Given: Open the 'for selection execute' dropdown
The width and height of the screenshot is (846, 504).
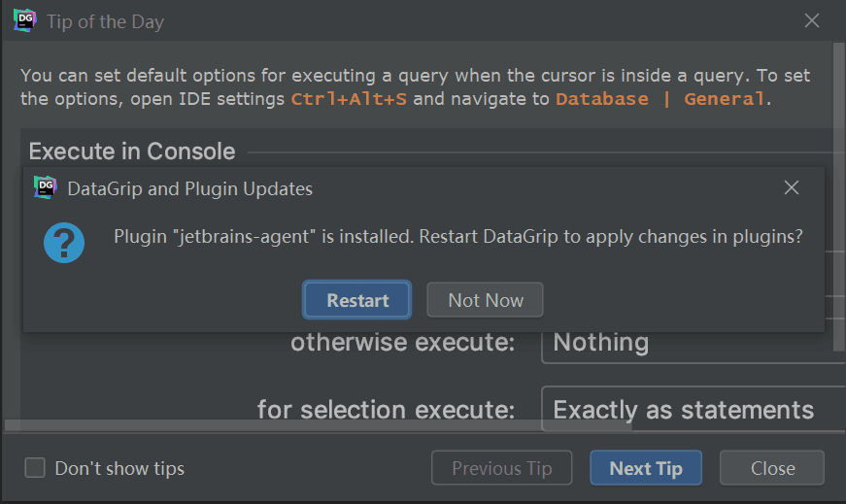Looking at the screenshot, I should click(x=692, y=410).
